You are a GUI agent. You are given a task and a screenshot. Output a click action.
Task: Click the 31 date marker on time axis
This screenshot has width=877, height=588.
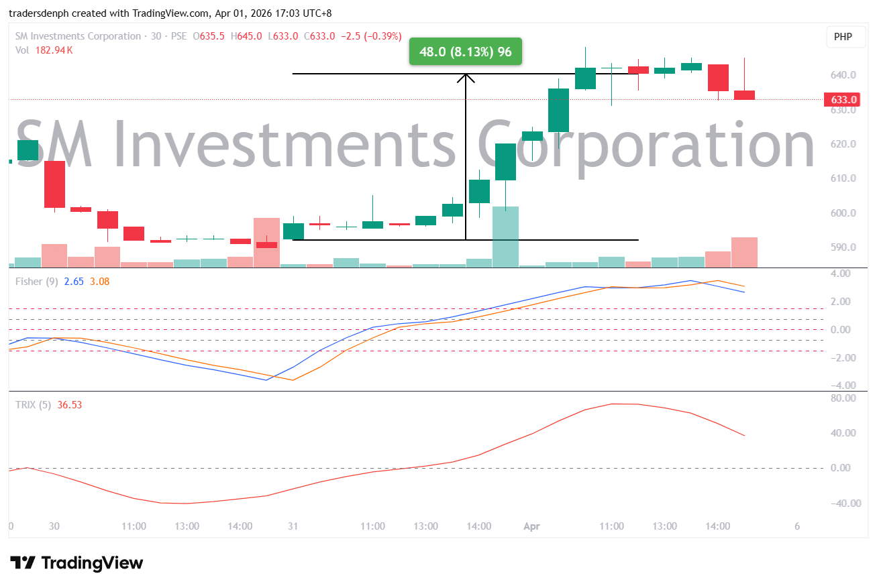[x=293, y=527]
